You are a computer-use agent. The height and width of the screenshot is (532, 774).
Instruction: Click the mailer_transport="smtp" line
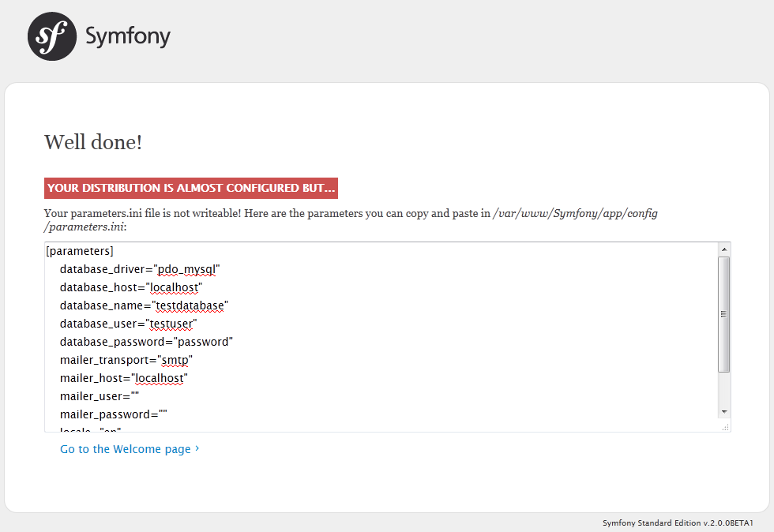126,360
